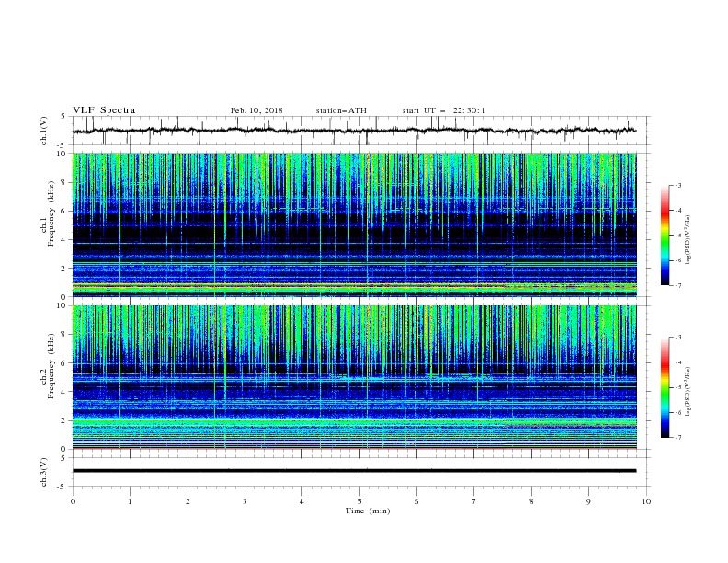This screenshot has width=728, height=563.
Task: Click time axis tick label "2"
Action: pyautogui.click(x=188, y=501)
